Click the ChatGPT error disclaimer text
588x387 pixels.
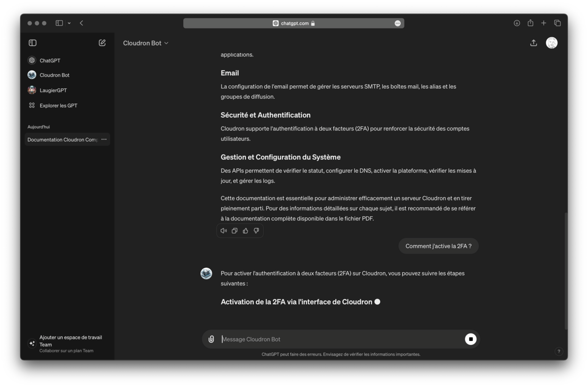[x=341, y=354]
